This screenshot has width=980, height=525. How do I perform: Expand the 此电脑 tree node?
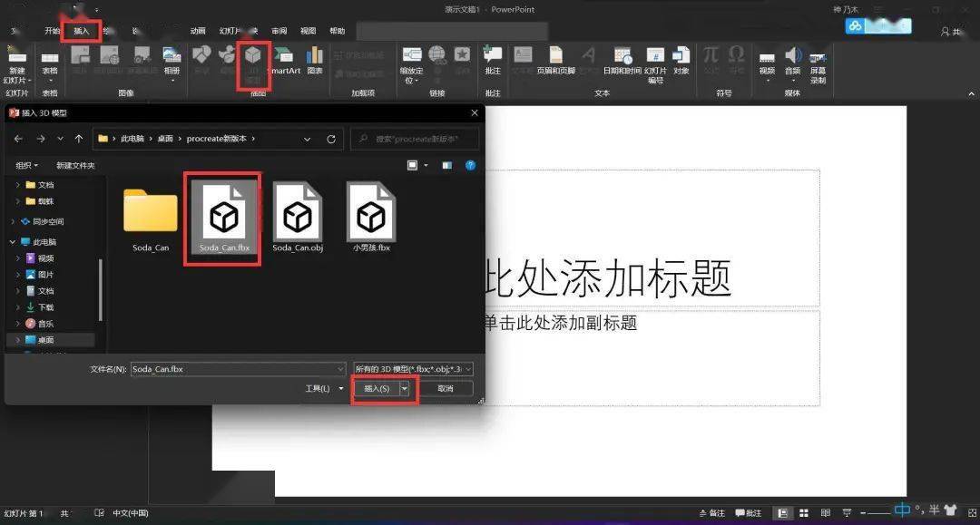click(15, 241)
